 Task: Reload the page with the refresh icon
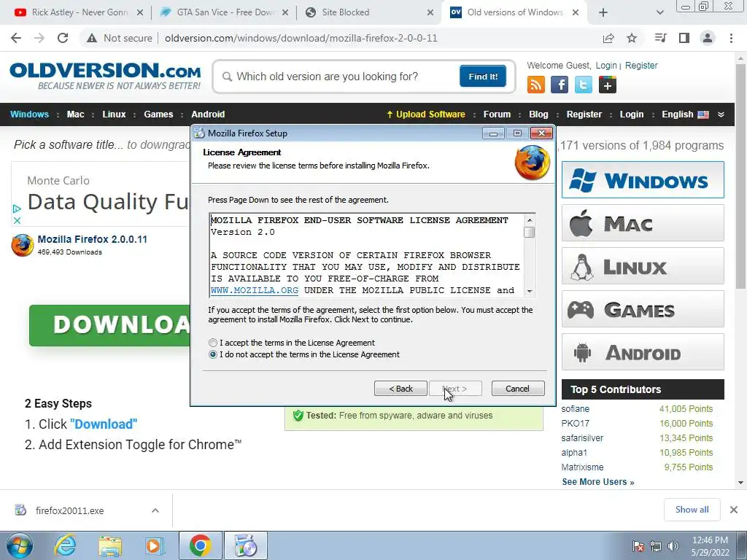pyautogui.click(x=63, y=38)
